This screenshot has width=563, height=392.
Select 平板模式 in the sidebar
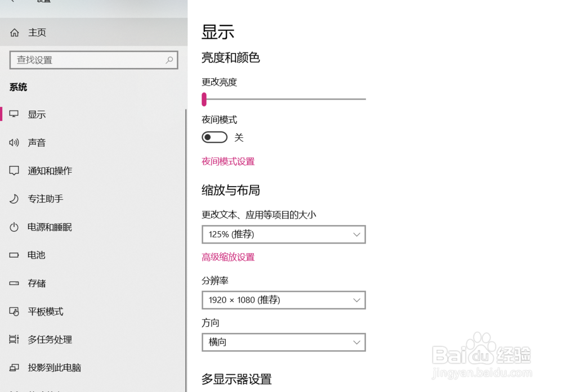click(x=45, y=312)
